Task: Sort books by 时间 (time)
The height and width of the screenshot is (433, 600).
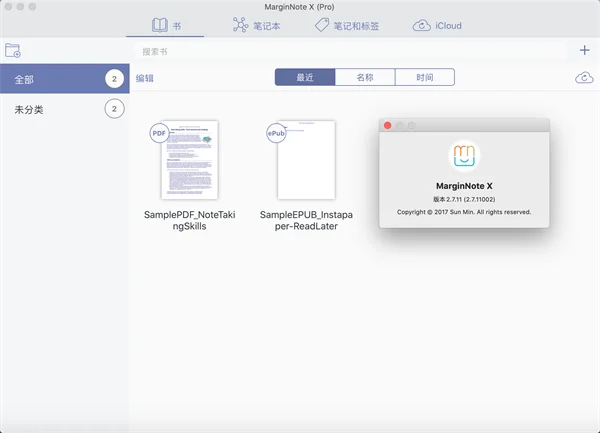Action: [425, 77]
